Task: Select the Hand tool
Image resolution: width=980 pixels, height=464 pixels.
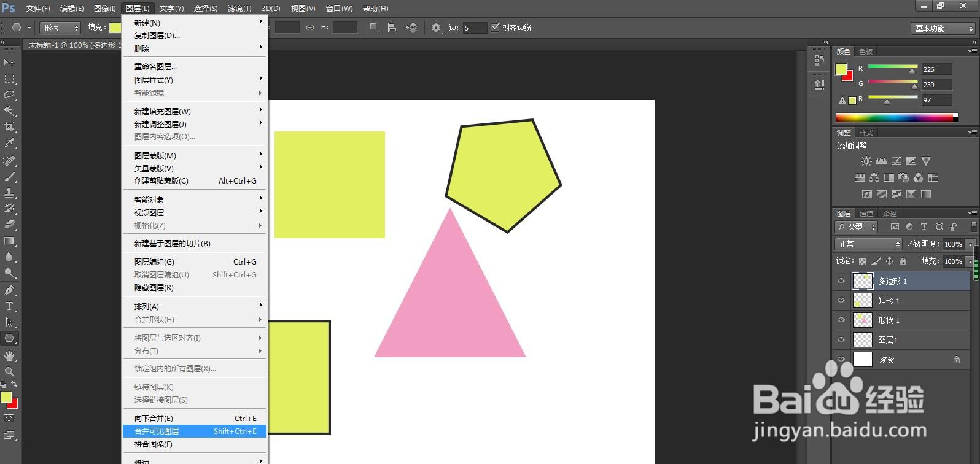Action: 9,356
